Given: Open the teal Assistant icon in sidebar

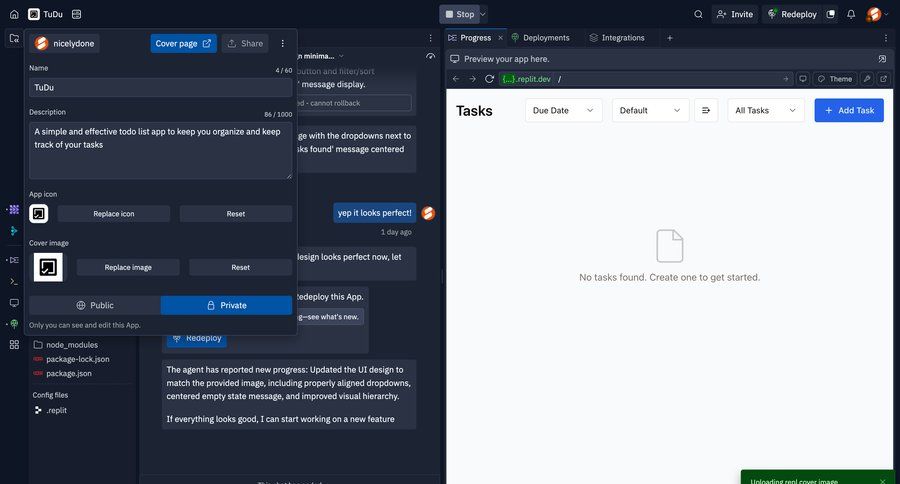Looking at the screenshot, I should pos(14,231).
